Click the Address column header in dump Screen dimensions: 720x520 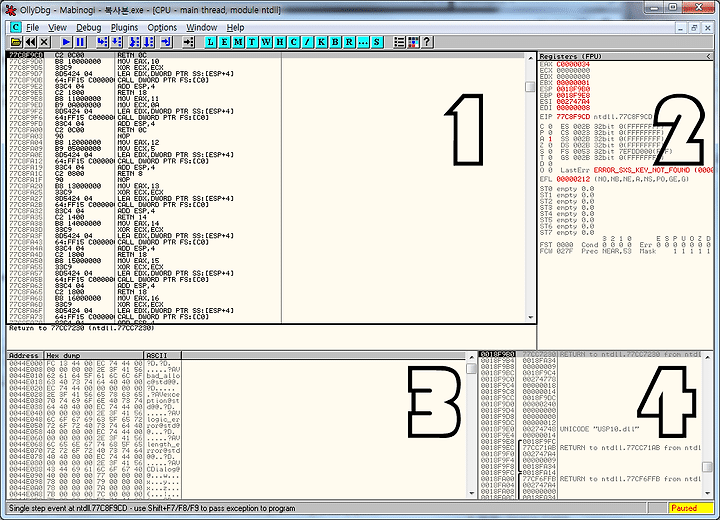tap(25, 356)
